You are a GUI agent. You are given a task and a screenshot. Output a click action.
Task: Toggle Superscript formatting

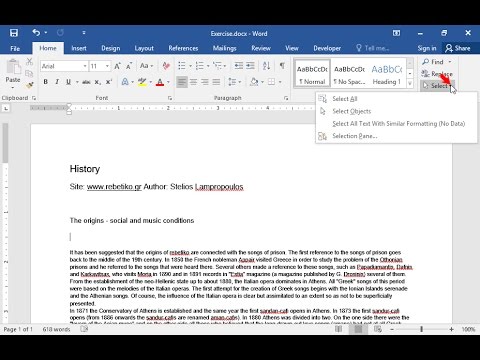(109, 82)
